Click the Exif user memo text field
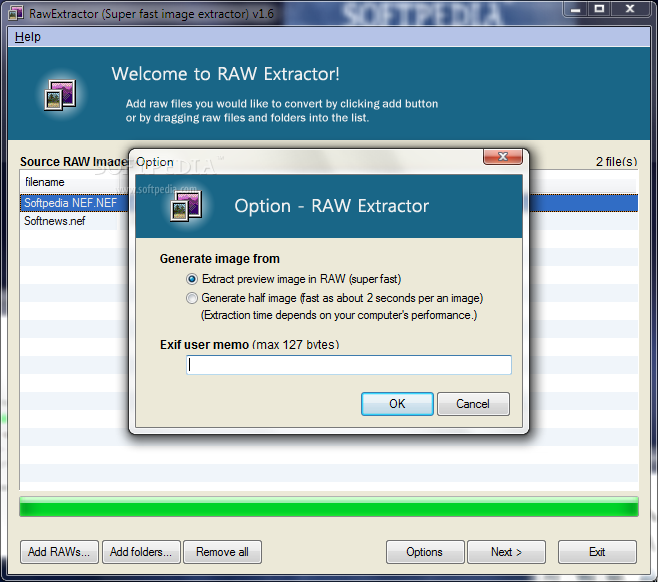 point(349,365)
